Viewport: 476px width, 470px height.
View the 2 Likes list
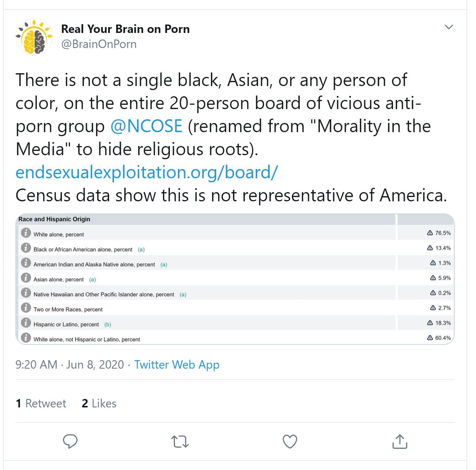point(99,403)
